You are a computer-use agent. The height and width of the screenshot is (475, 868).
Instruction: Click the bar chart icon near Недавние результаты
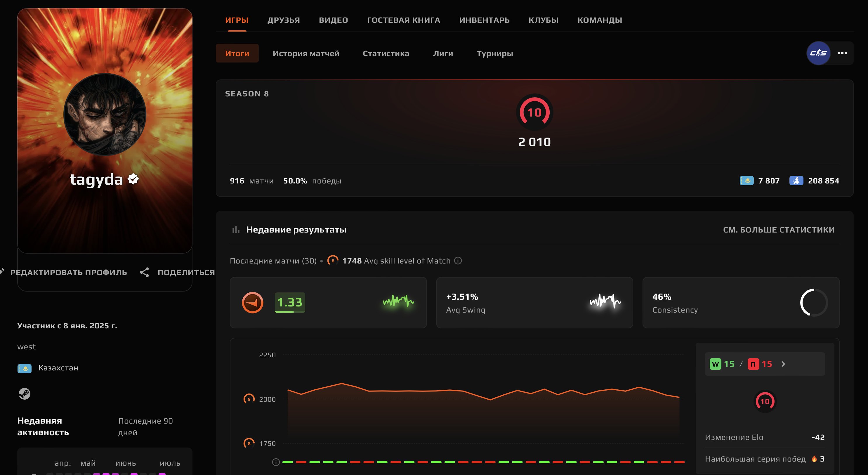click(236, 230)
